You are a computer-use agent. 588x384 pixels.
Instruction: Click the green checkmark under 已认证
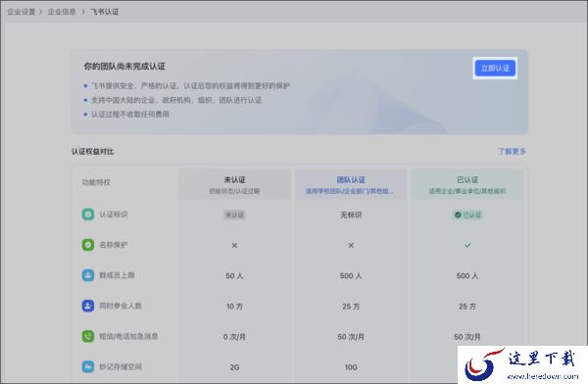click(x=467, y=245)
